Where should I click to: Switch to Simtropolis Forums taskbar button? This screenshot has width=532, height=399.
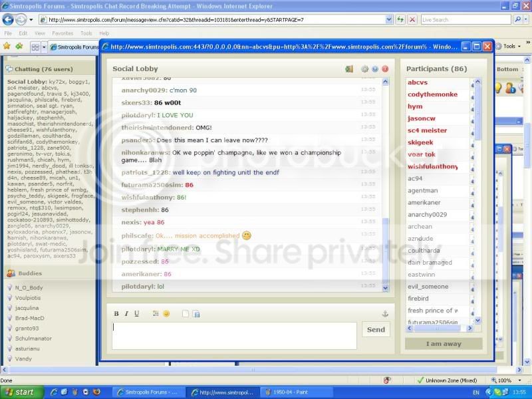pos(148,392)
